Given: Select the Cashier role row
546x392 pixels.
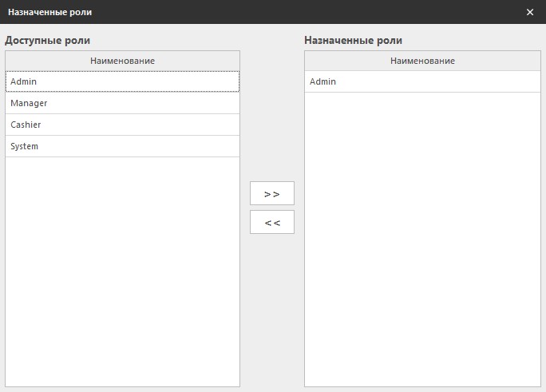Looking at the screenshot, I should [122, 125].
